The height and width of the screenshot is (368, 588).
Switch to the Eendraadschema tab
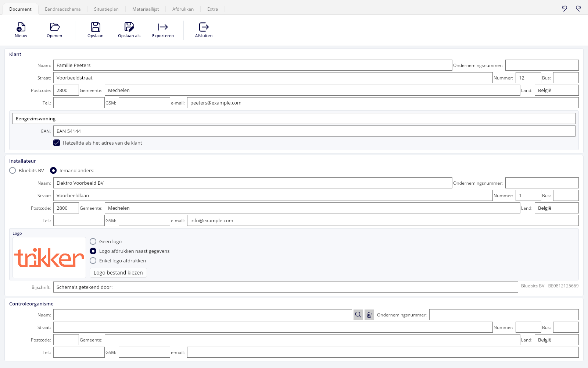click(x=62, y=9)
